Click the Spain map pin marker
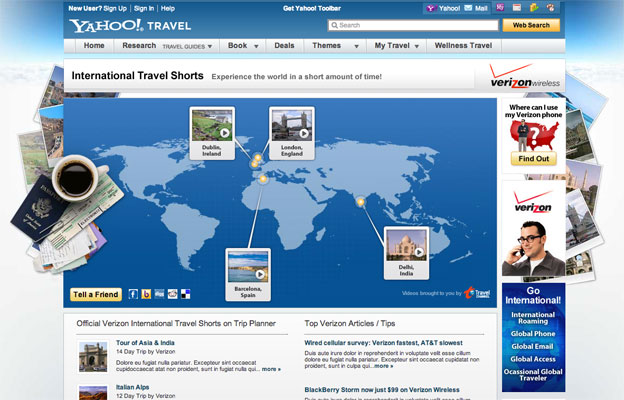Screen dimensions: 624x400 tap(263, 179)
